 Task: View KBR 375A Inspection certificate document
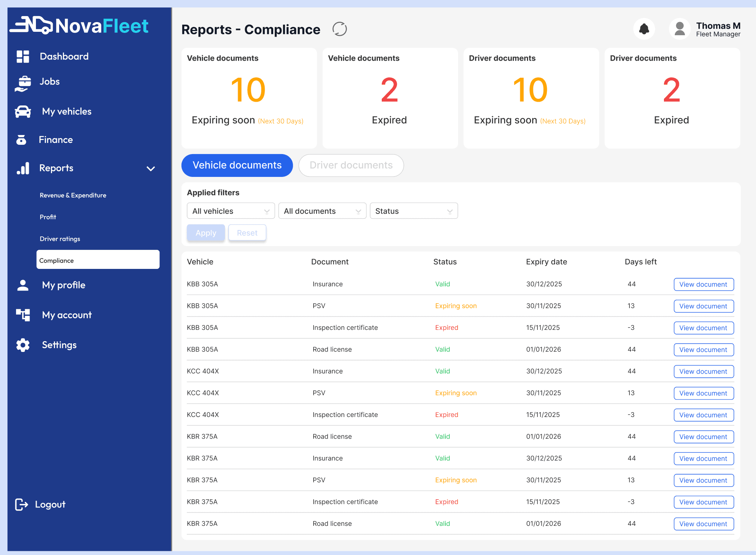pyautogui.click(x=704, y=502)
